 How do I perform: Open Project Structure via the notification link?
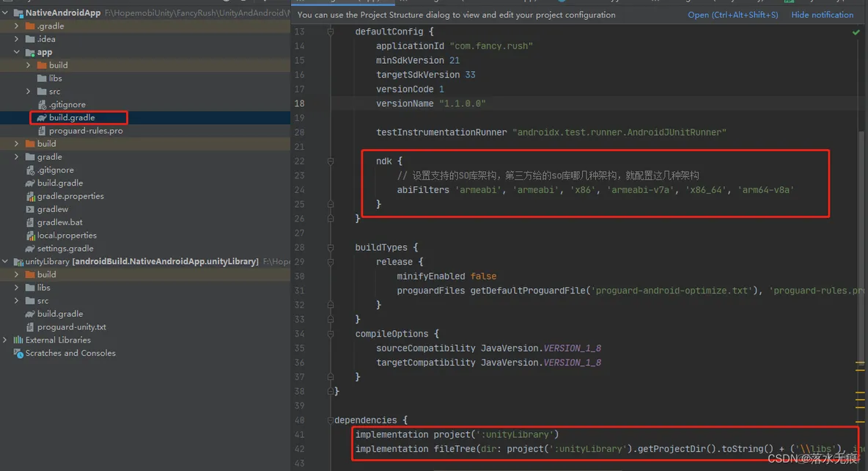coord(733,15)
